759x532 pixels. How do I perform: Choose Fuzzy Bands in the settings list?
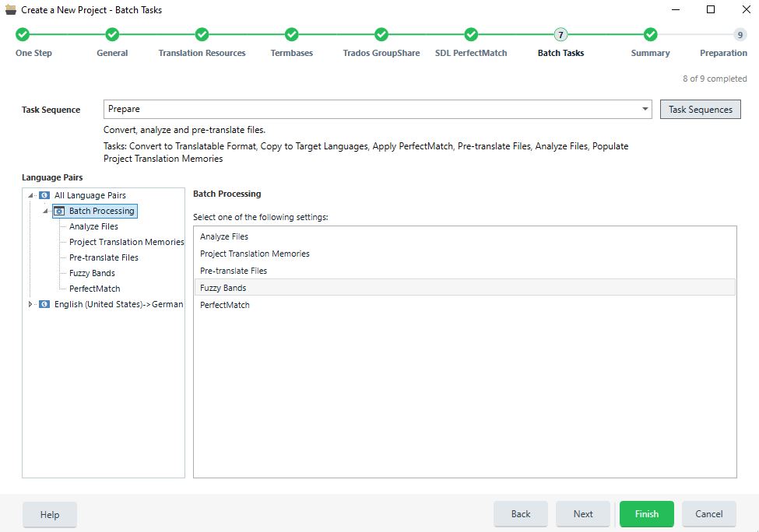[223, 288]
